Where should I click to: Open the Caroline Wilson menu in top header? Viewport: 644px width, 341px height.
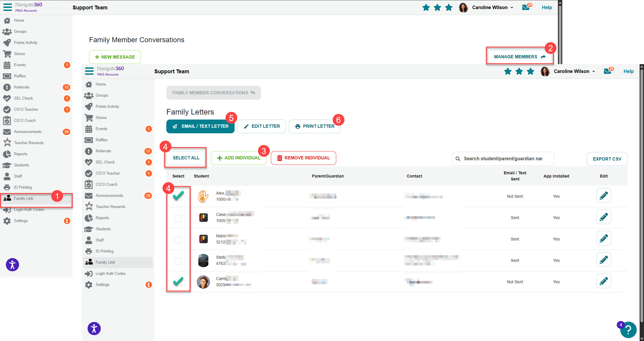pyautogui.click(x=490, y=7)
